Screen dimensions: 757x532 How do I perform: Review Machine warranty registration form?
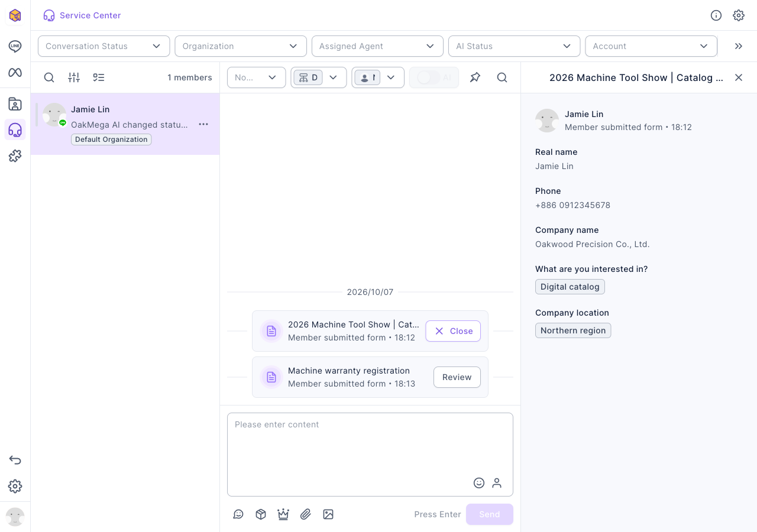pos(457,377)
